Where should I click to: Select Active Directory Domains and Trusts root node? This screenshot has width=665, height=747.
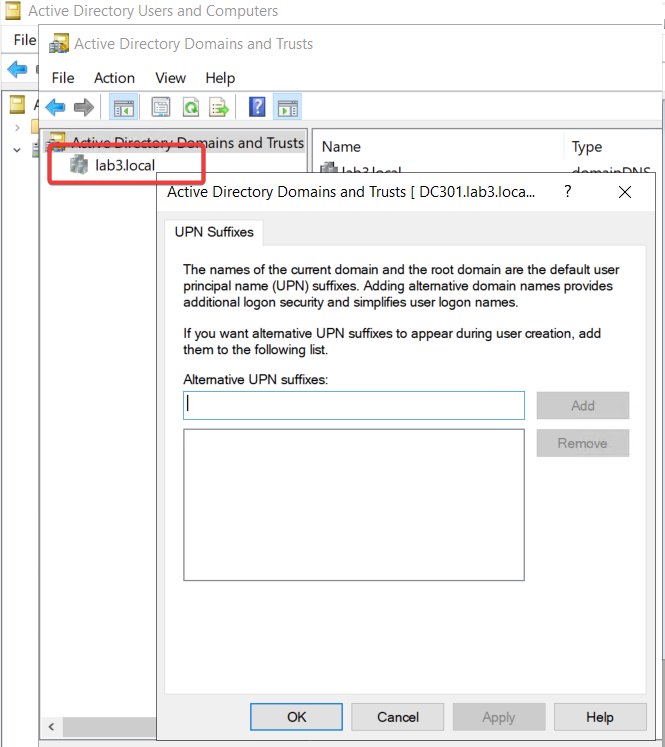[x=188, y=142]
